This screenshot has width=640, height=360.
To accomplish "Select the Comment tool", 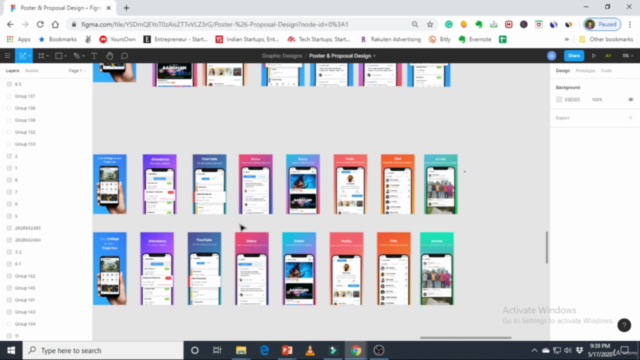I will click(124, 56).
